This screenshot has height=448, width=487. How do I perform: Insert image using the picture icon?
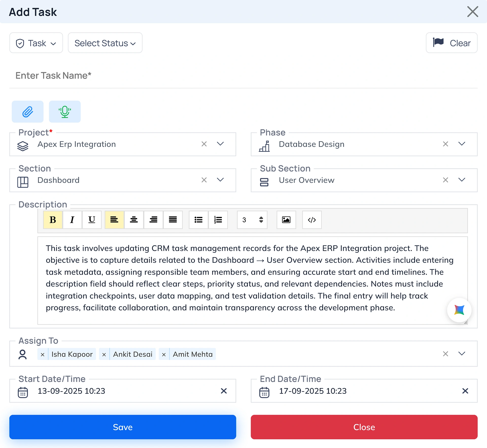(x=286, y=220)
